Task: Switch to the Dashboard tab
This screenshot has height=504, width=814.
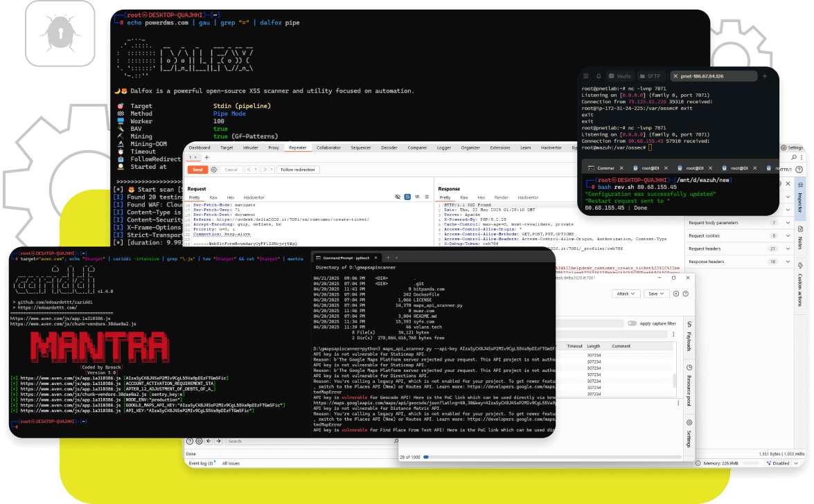Action: coord(200,148)
